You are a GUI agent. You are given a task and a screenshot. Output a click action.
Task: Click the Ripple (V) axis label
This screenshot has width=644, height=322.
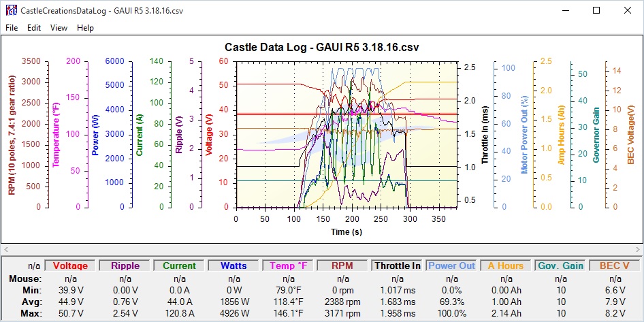click(179, 135)
